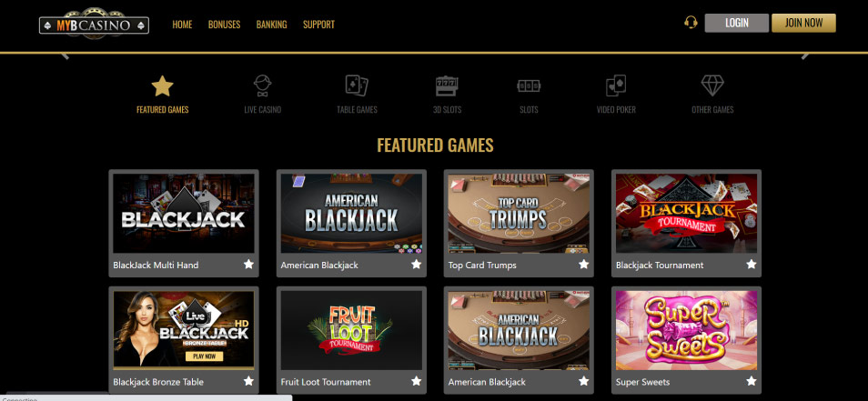Click the JOIN NOW button
The image size is (868, 401).
click(803, 23)
